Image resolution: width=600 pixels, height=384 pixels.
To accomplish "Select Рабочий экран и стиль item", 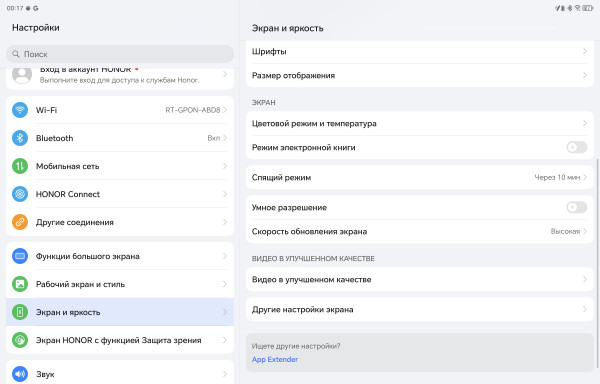I will (120, 284).
